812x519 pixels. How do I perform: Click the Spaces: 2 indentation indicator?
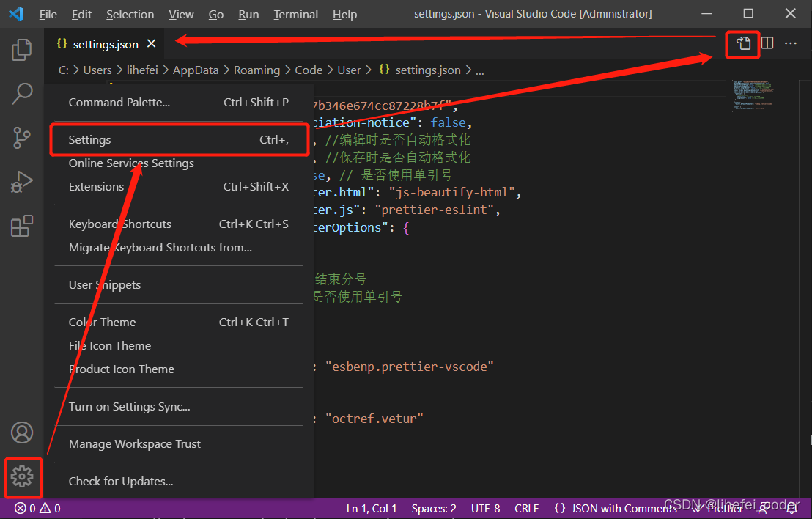[434, 509]
